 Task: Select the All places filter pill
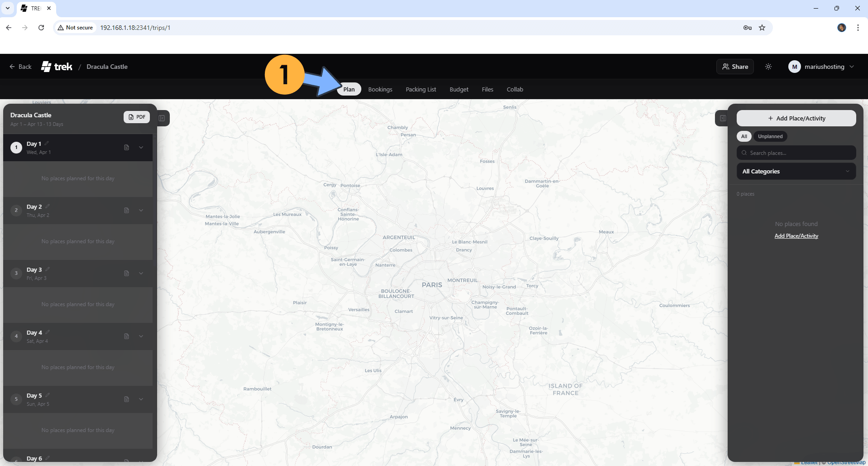(x=744, y=136)
